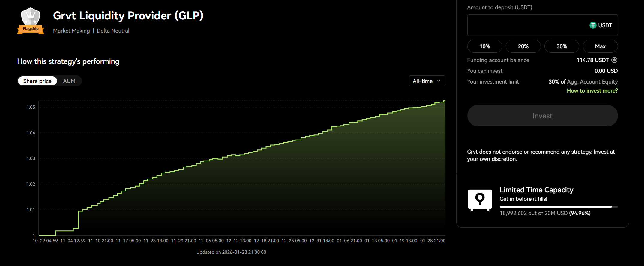
Task: Click the Limited Time Capacity heading
Action: pyautogui.click(x=536, y=190)
